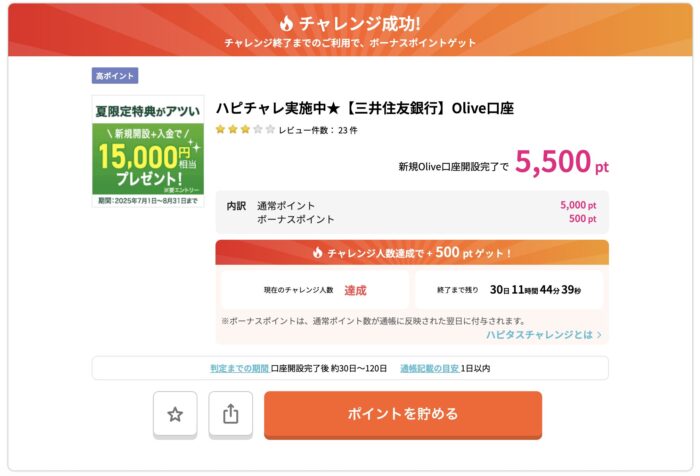Click the flame icon in チャレンジ人数達成 banner
The height and width of the screenshot is (476, 700).
coord(317,253)
